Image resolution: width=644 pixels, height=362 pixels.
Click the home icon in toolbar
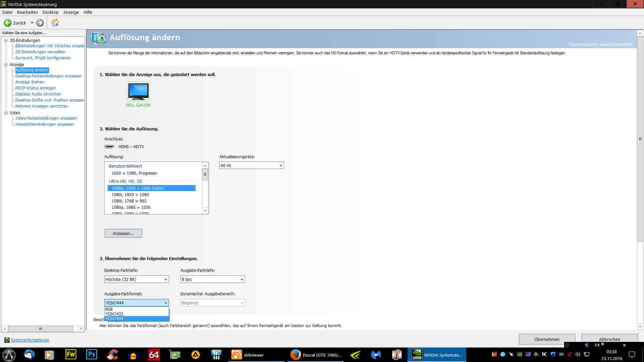click(55, 23)
